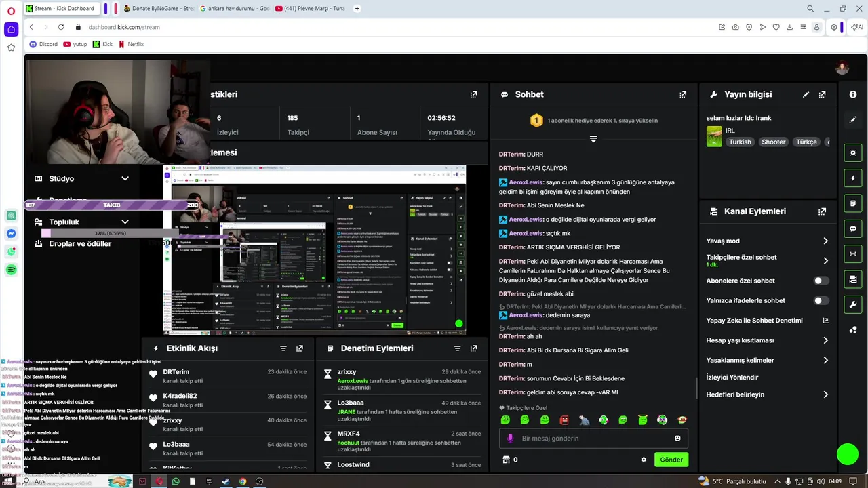Viewport: 868px width, 488px height.
Task: Click the Türkçe stream tag
Action: [x=806, y=142]
